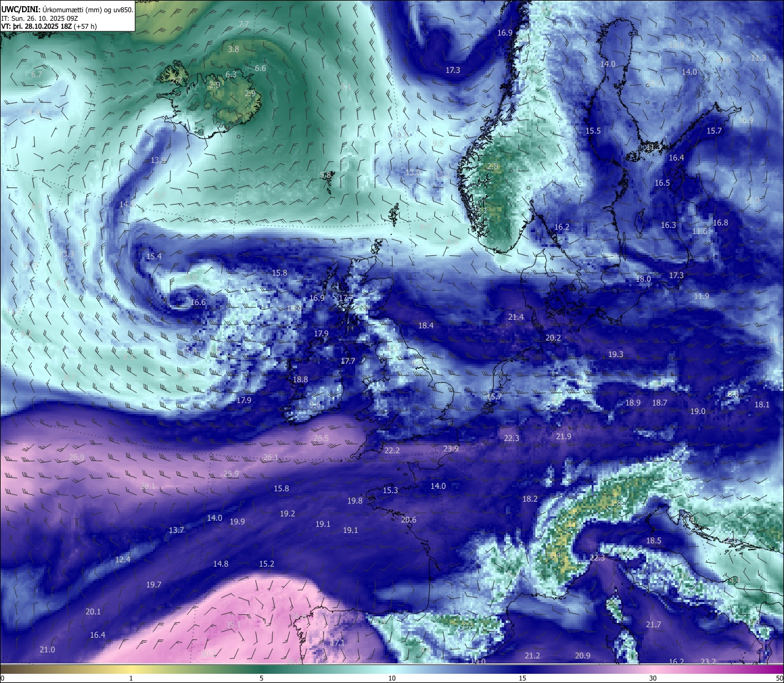Image resolution: width=784 pixels, height=683 pixels.
Task: Select the 13.7 value over the Atlantic
Action: (x=176, y=530)
